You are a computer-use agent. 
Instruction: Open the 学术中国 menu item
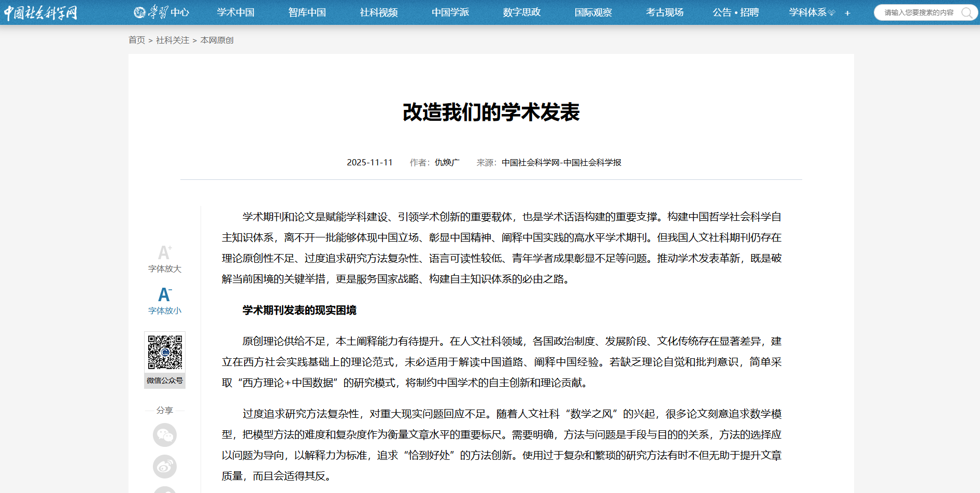point(236,12)
